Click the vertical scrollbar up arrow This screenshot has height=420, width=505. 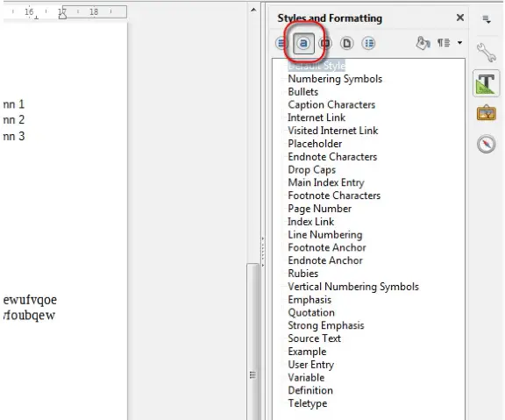point(253,10)
